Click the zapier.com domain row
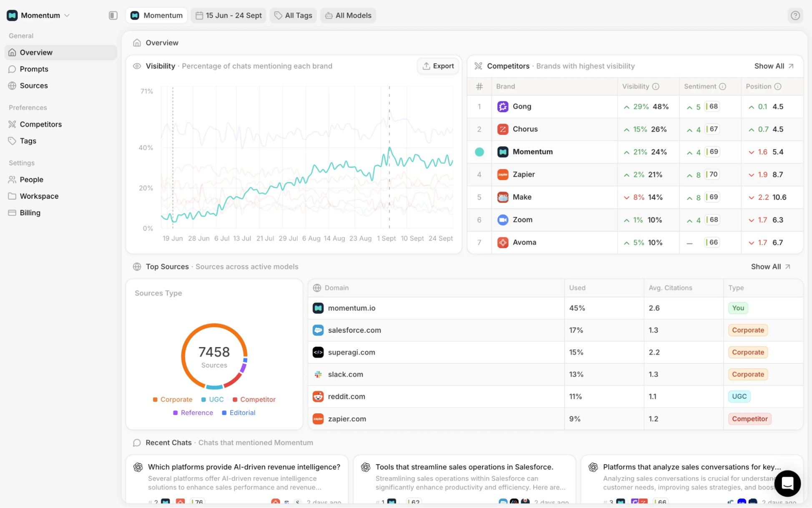 [x=556, y=419]
